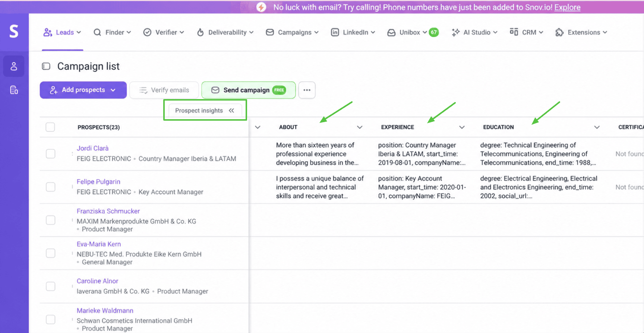Follow the Explore link in banner
Viewport: 644px width, 333px height.
567,7
